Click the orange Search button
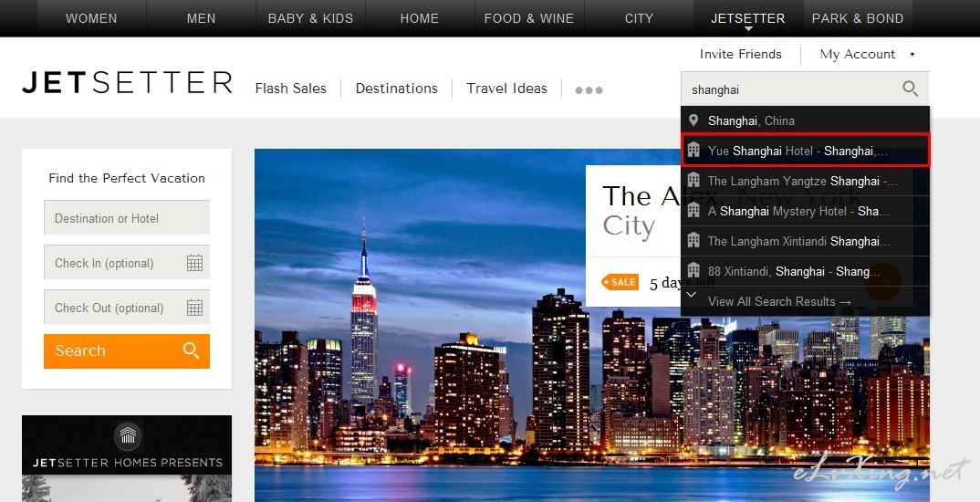Viewport: 980px width, 502px height. click(x=127, y=350)
